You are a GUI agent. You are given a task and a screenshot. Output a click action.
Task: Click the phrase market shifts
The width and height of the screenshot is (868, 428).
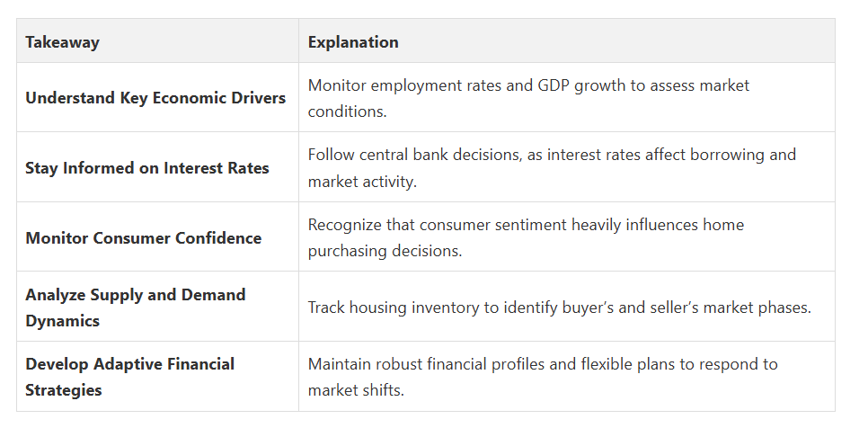tap(356, 390)
